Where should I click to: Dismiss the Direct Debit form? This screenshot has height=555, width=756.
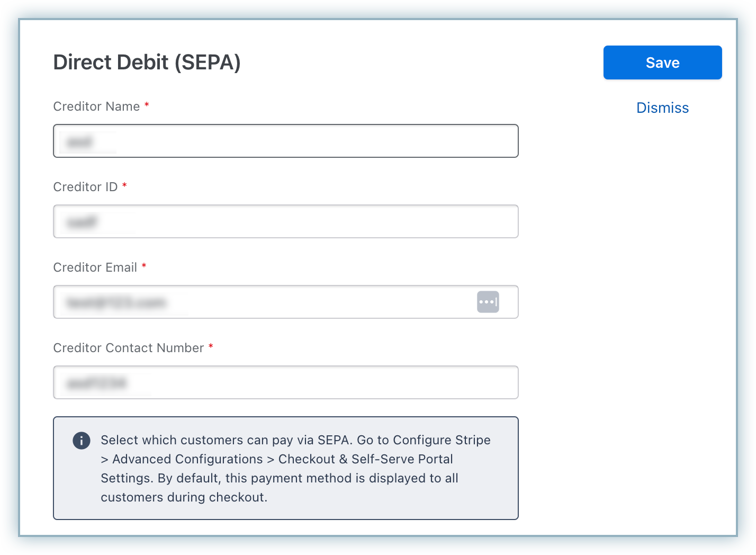click(x=662, y=108)
